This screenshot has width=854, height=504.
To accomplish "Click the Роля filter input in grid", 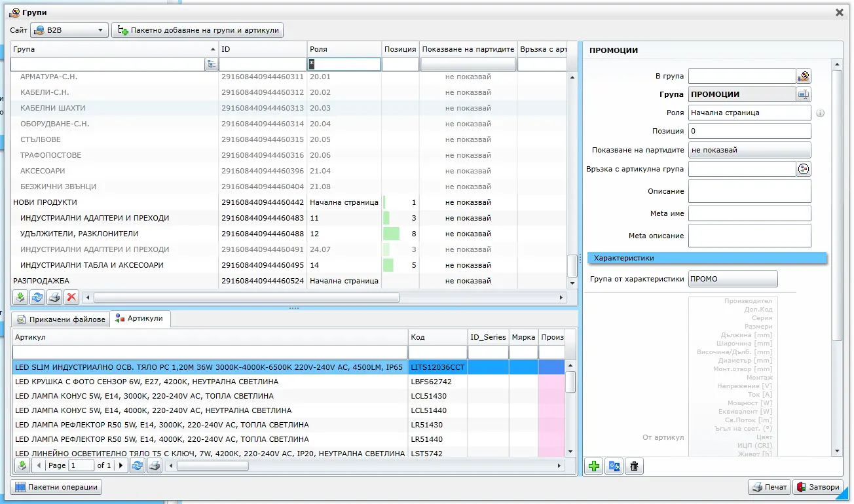I will point(344,64).
